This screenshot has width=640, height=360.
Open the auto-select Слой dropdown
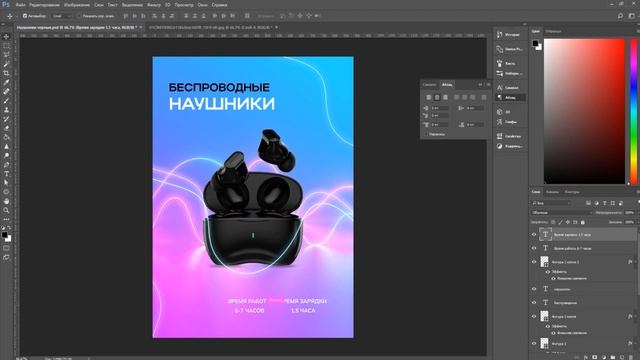62,16
